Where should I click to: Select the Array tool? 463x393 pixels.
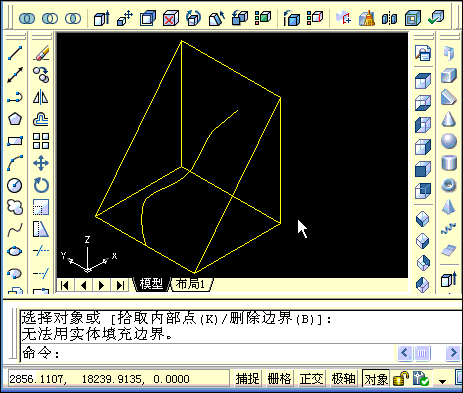(x=41, y=141)
